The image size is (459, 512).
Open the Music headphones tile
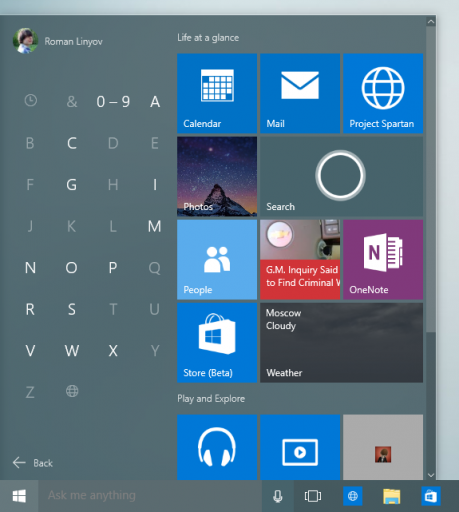(x=217, y=447)
